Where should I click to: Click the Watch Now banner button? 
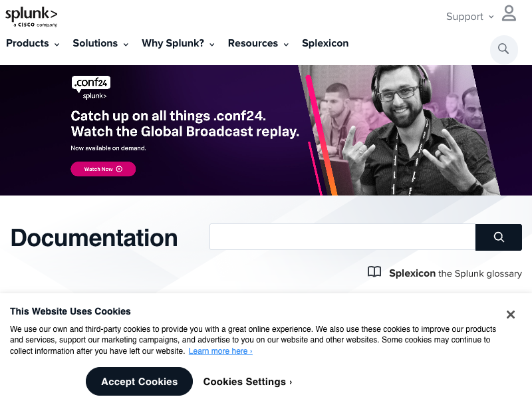[103, 169]
